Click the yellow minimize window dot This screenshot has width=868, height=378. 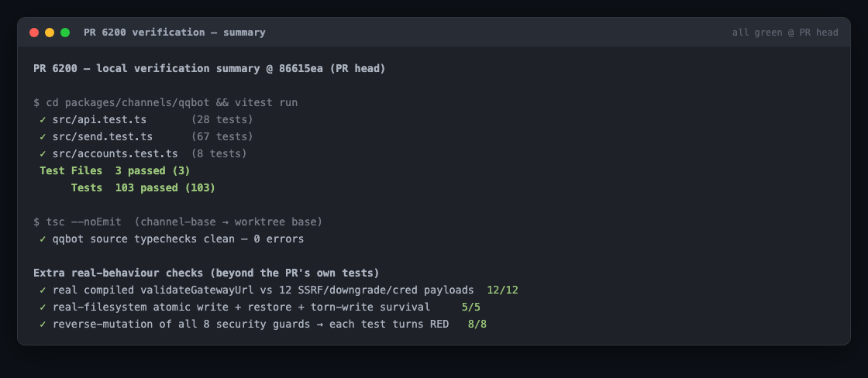tap(50, 33)
